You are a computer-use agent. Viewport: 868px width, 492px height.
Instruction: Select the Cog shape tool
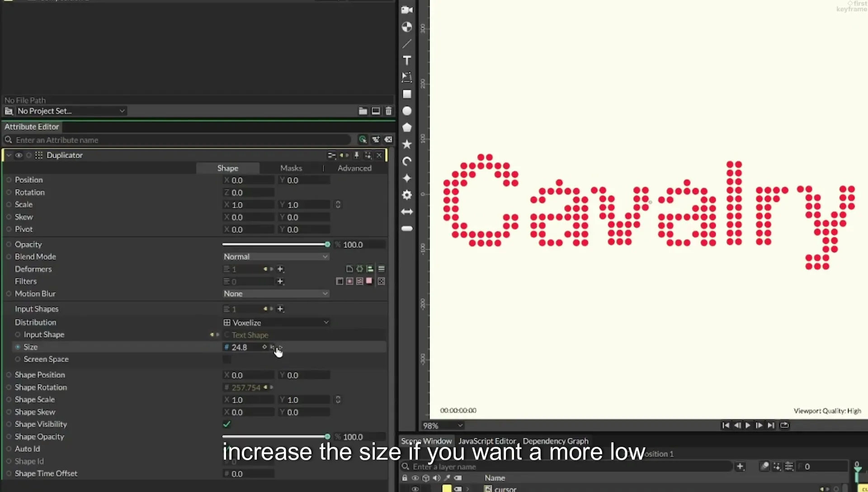coord(407,195)
